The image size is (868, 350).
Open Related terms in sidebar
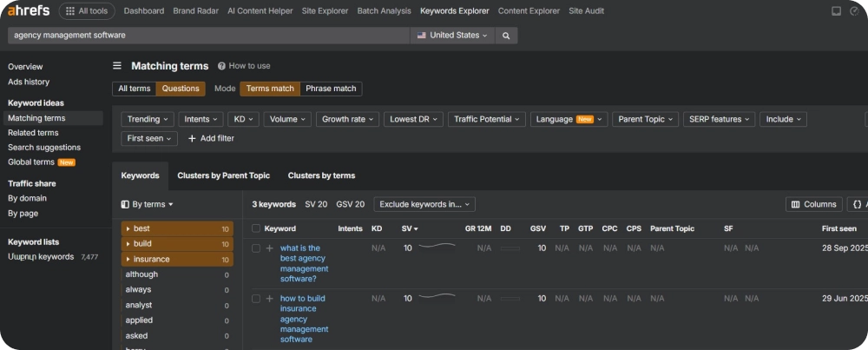33,133
